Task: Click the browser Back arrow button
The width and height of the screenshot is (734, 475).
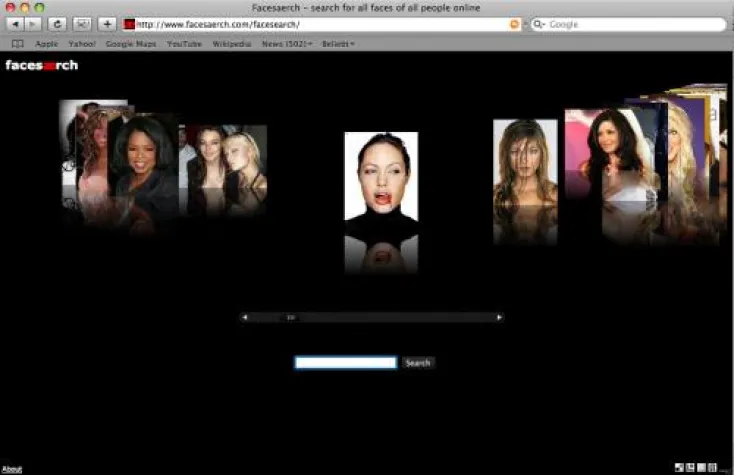Action: (15, 24)
